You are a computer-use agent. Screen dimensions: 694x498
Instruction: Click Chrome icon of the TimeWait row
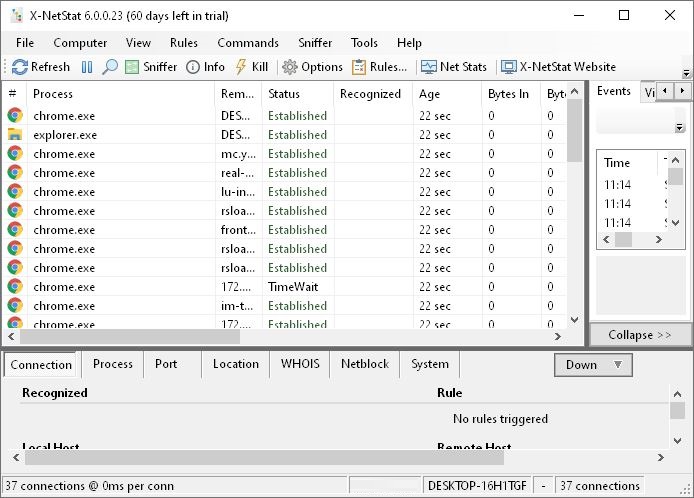coord(15,287)
